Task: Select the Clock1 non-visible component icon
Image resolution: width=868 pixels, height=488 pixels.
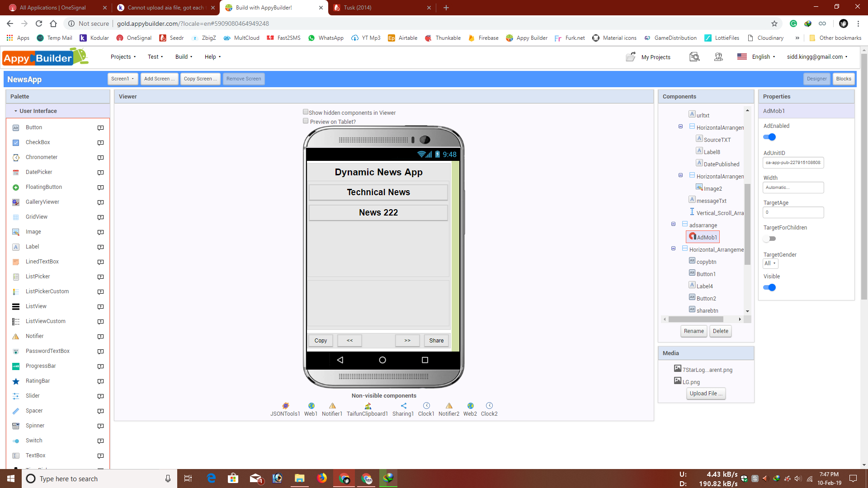Action: (426, 406)
